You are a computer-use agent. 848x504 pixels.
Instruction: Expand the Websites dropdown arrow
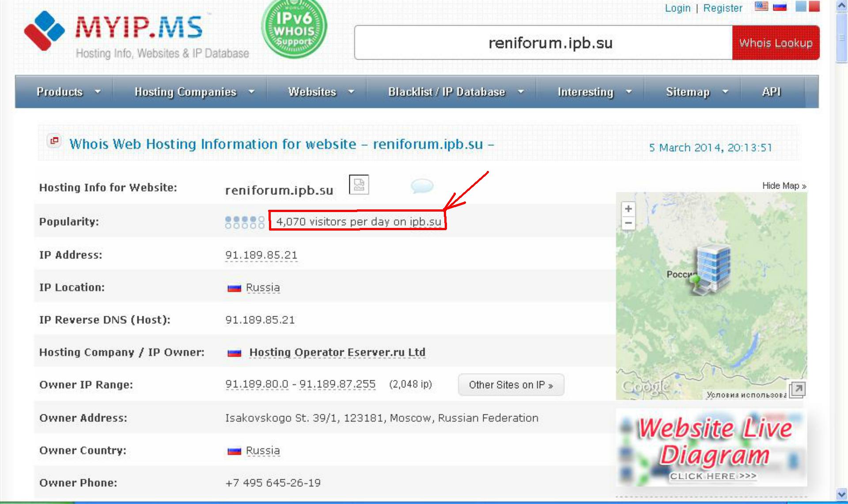[351, 91]
